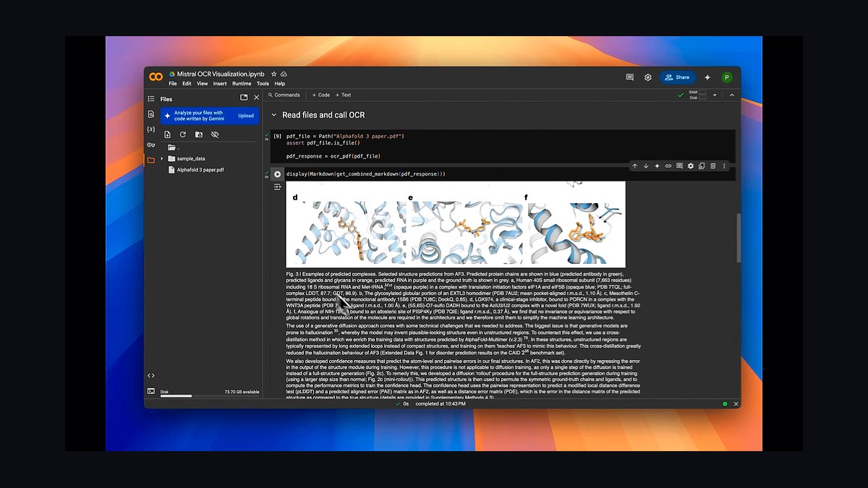Click the notebook's vertical scrollbar
Viewport: 868px width, 488px height.
pyautogui.click(x=738, y=238)
